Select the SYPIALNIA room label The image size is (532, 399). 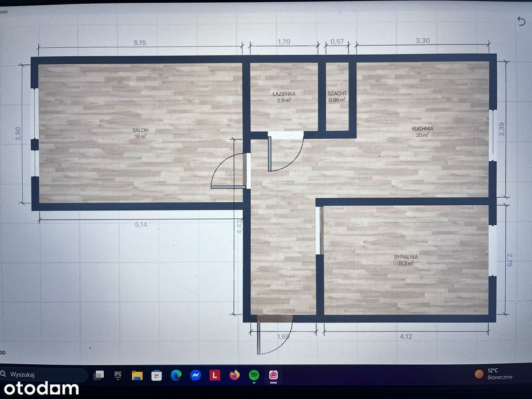point(406,257)
